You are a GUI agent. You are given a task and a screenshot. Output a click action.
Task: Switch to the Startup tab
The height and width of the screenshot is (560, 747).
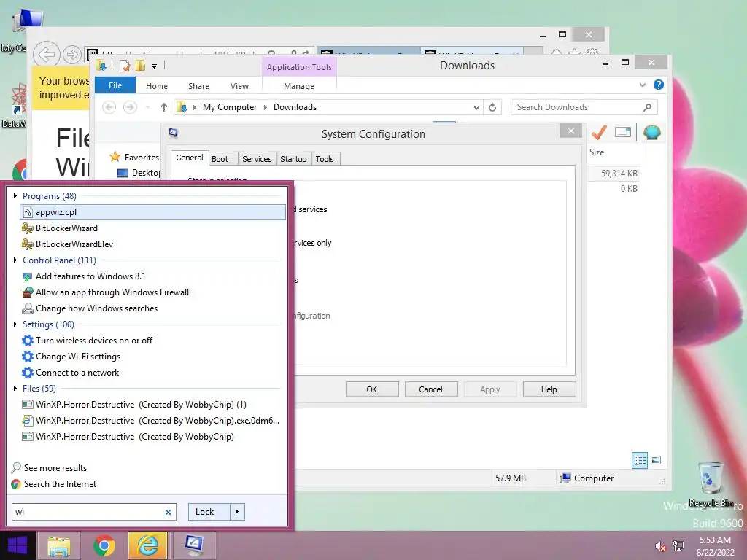(293, 159)
